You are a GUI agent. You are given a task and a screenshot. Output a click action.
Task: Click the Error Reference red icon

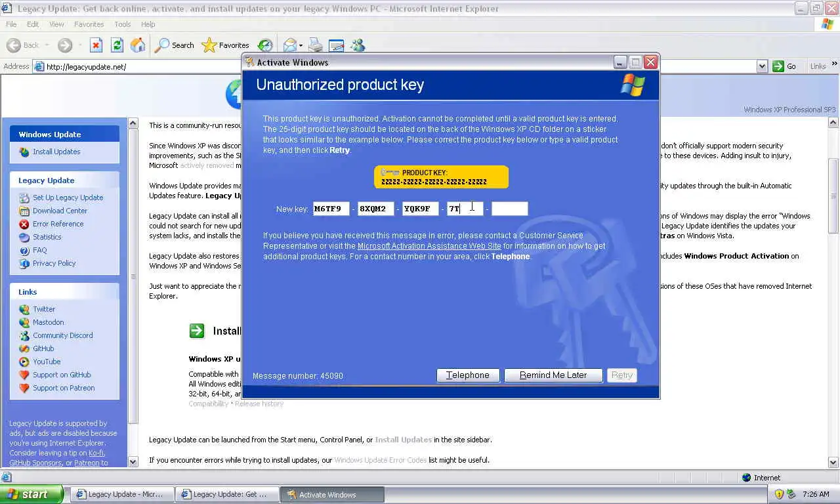[24, 224]
